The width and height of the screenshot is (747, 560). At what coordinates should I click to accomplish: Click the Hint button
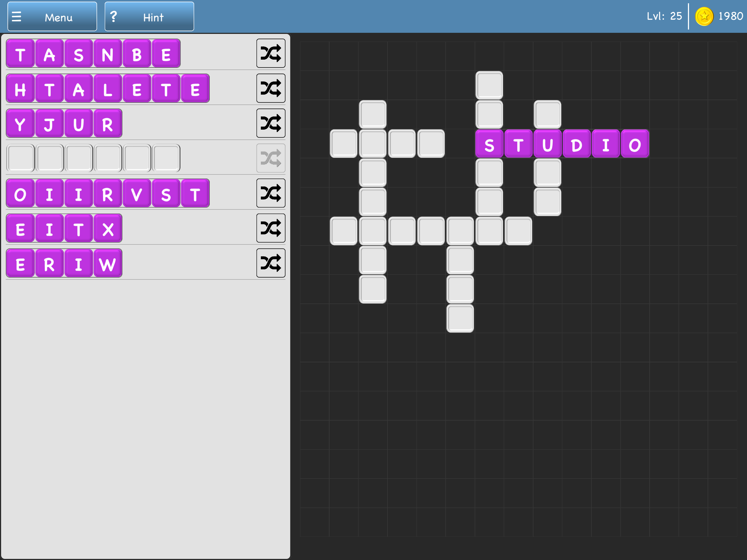149,17
